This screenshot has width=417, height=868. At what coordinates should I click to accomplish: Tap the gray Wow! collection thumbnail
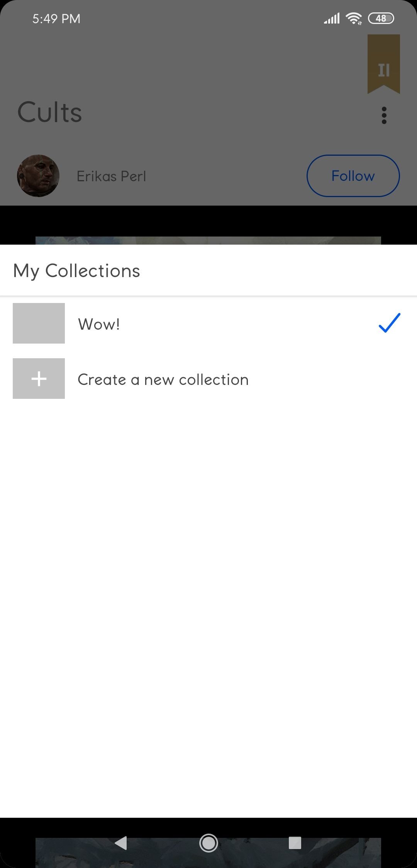[39, 323]
